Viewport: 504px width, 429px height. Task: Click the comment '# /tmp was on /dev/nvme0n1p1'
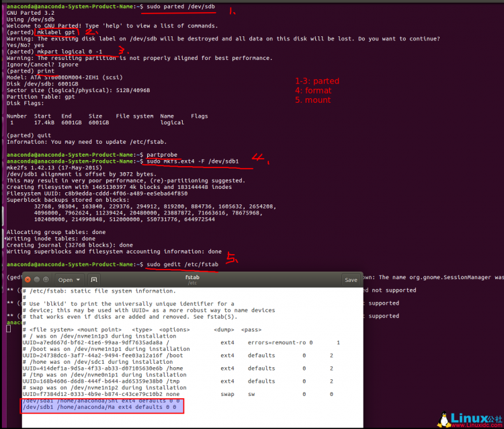tap(104, 375)
